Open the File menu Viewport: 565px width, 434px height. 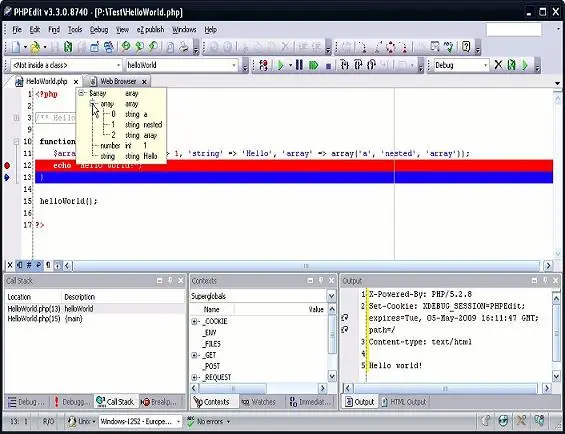click(17, 30)
